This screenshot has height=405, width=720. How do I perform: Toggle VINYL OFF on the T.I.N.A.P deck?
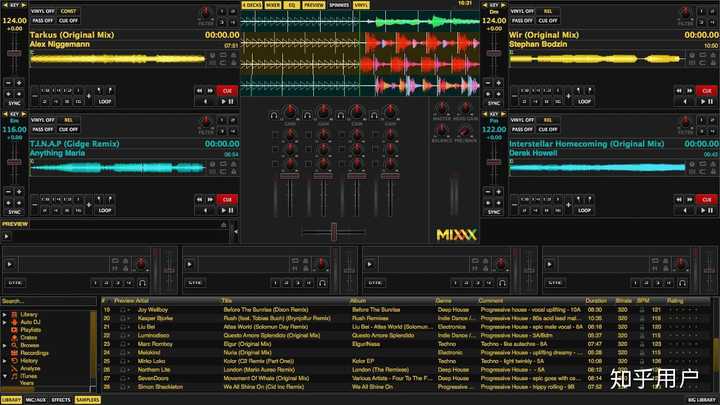click(x=43, y=120)
